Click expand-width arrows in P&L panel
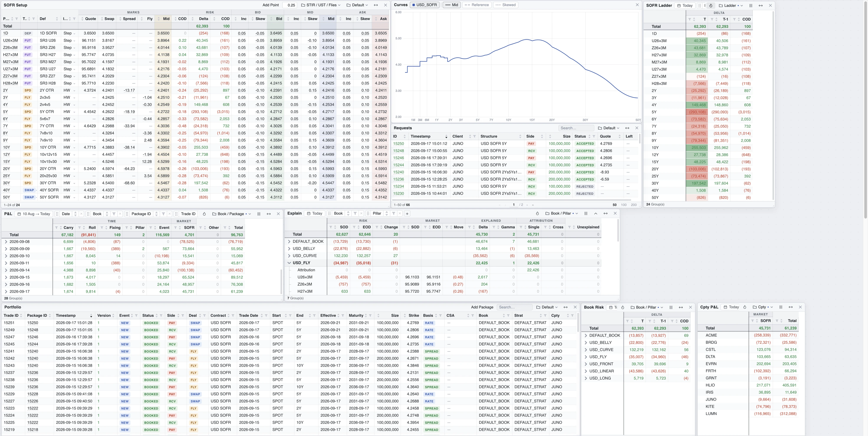The width and height of the screenshot is (868, 436). (x=269, y=214)
